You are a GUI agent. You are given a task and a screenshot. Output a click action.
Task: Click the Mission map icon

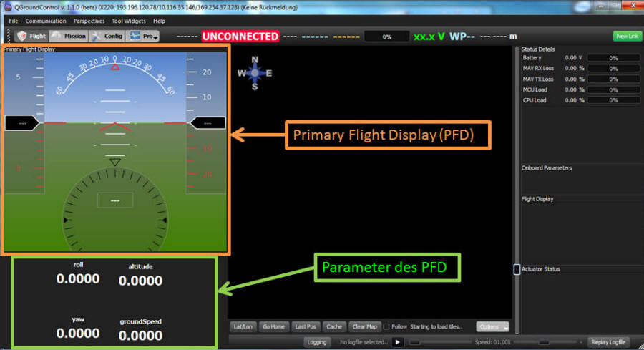[57, 36]
